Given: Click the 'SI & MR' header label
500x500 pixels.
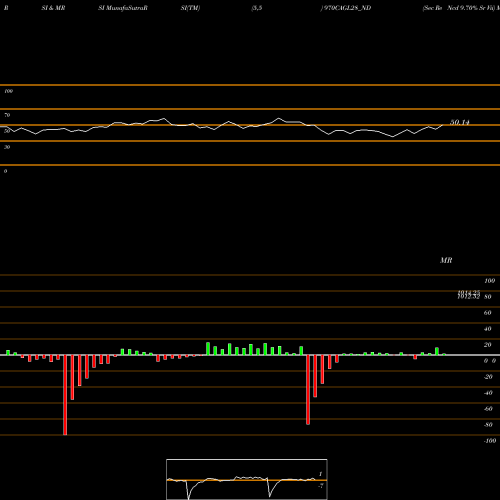Looking at the screenshot, I should 53,8.
